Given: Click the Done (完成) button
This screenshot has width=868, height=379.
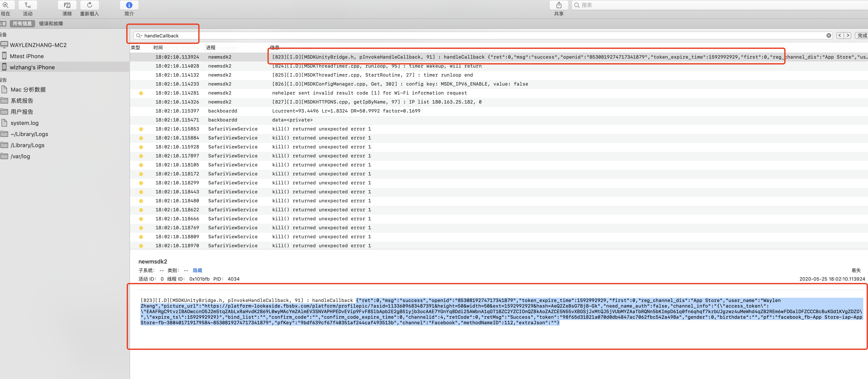Looking at the screenshot, I should coord(862,35).
